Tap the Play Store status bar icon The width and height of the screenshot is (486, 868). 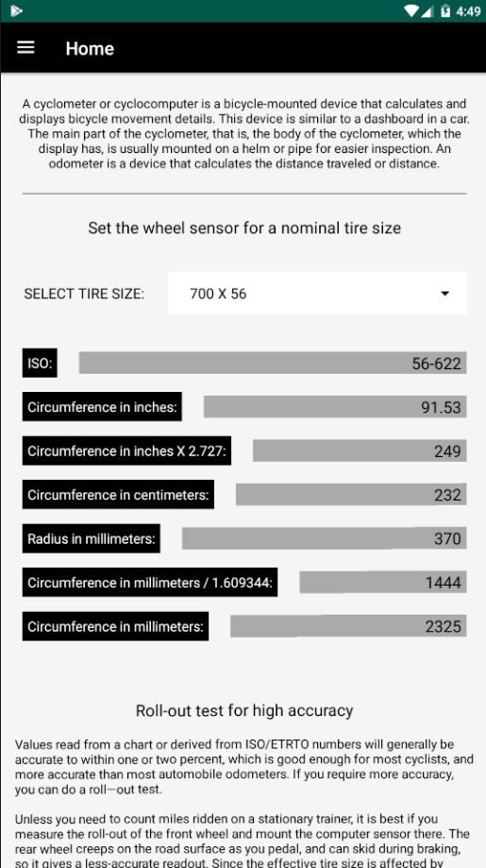click(x=16, y=10)
